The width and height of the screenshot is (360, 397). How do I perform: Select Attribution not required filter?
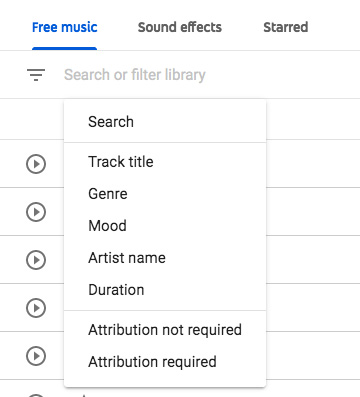[x=165, y=330]
